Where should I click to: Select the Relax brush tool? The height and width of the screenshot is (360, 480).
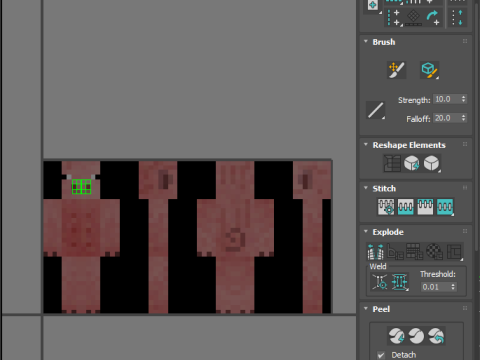point(429,70)
